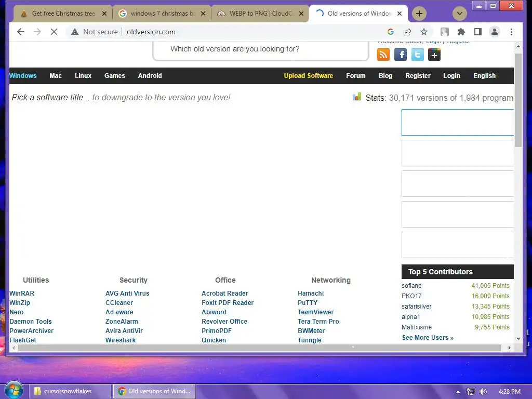
Task: Open the Forum link
Action: coord(355,76)
